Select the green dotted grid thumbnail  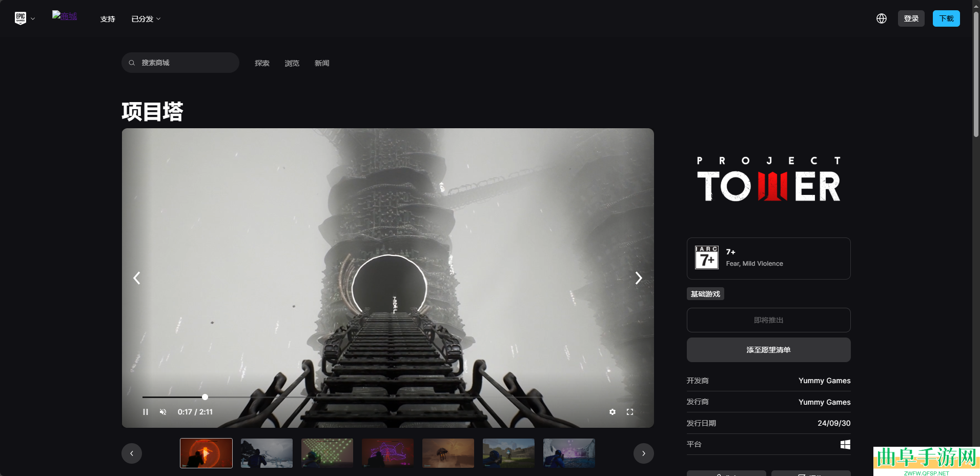(327, 453)
